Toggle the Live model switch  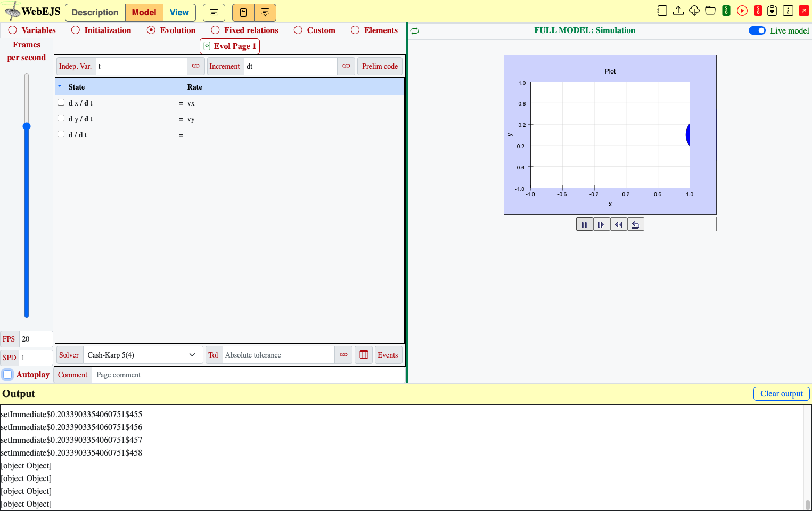coord(757,30)
